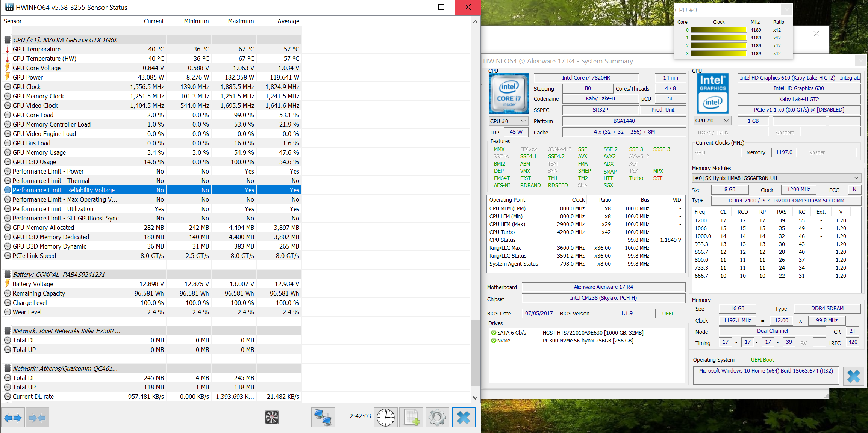Select the Performance Limit - Reliability Voltage row

tap(151, 190)
